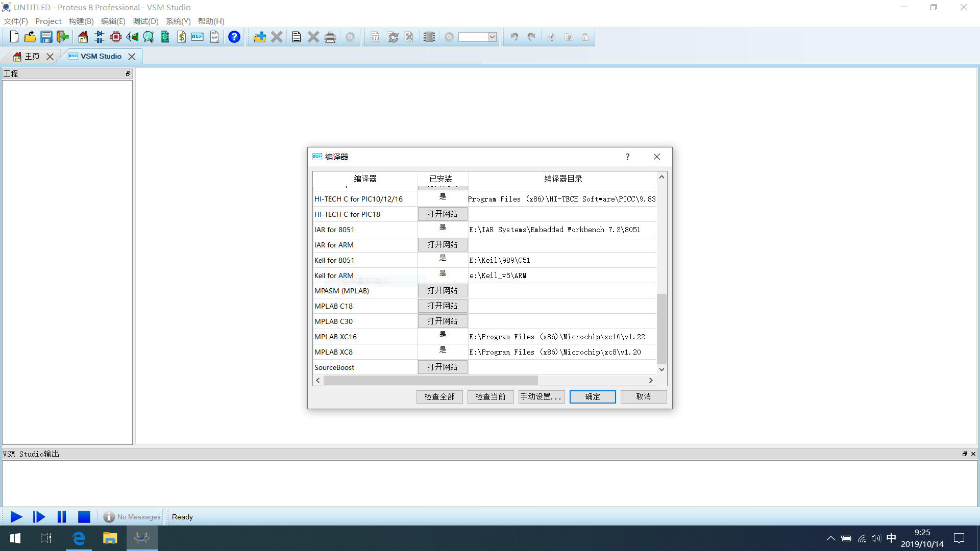Click the 编译器目录 column header
This screenshot has width=980, height=551.
tap(562, 179)
